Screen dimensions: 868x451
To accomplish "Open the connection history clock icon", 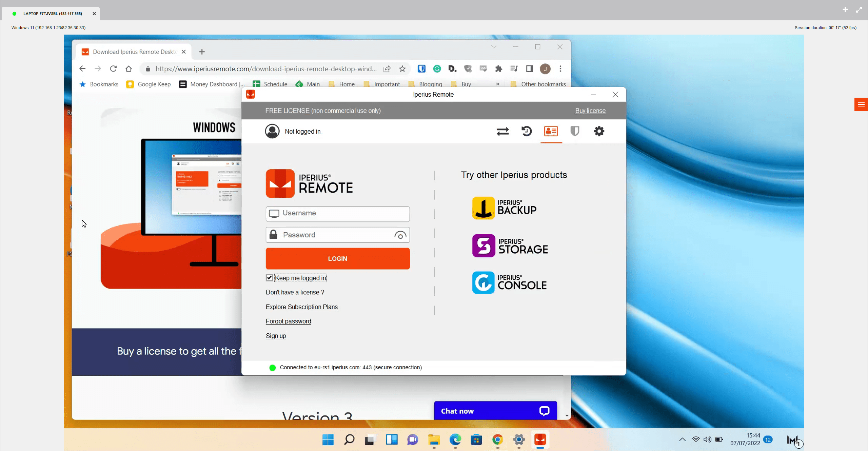I will (527, 131).
